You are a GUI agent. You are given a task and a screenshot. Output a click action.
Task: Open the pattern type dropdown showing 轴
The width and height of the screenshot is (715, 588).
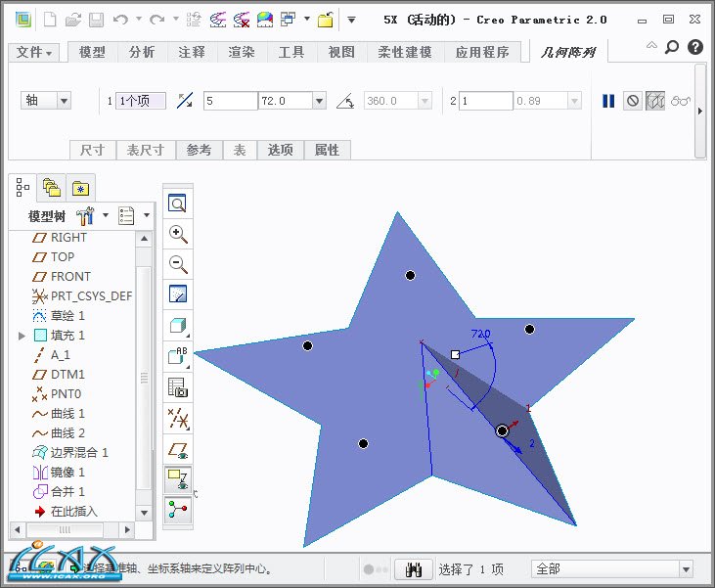click(x=46, y=101)
